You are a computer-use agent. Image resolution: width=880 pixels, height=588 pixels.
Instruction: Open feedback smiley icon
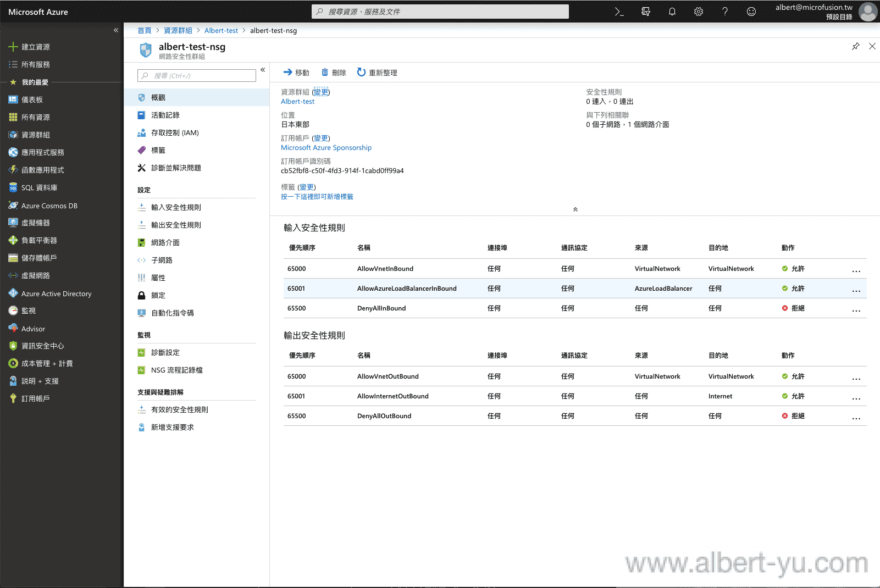point(751,12)
